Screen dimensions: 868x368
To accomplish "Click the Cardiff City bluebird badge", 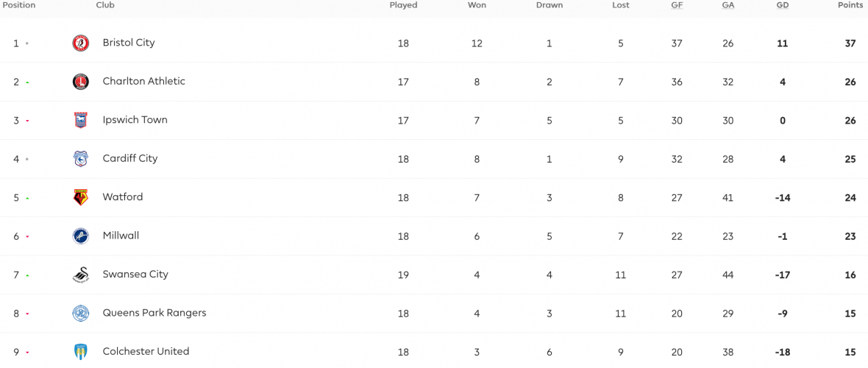I will pyautogui.click(x=81, y=158).
